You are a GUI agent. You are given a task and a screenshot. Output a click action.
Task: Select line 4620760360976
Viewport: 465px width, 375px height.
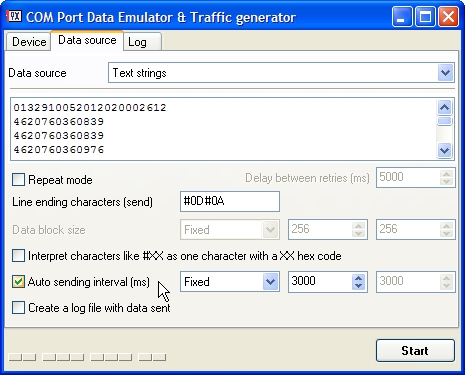tap(59, 150)
